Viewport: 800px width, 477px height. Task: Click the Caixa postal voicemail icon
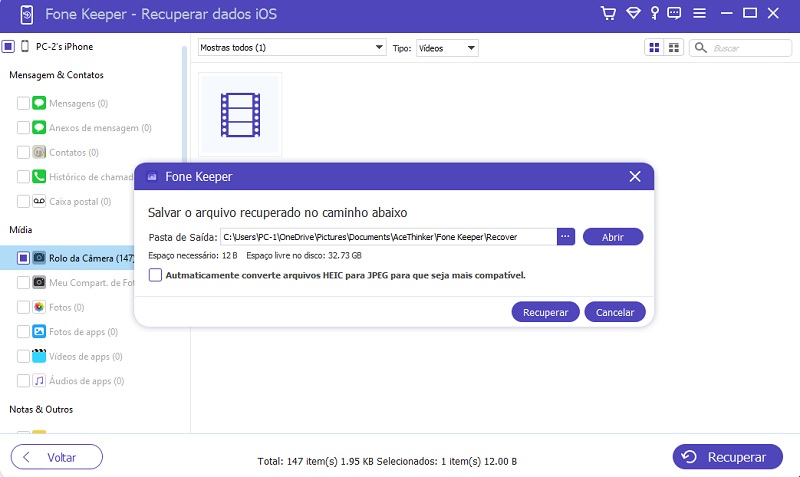point(39,201)
